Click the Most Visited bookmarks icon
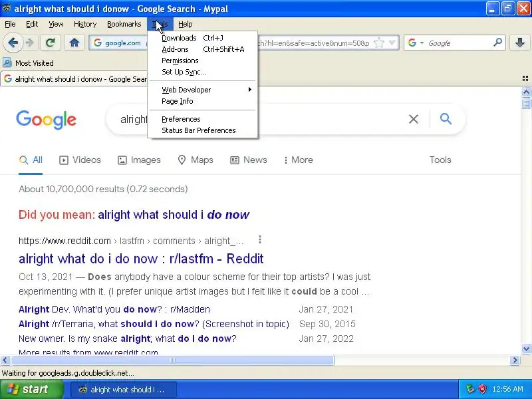Screen dimensions: 532x399 coord(7,63)
